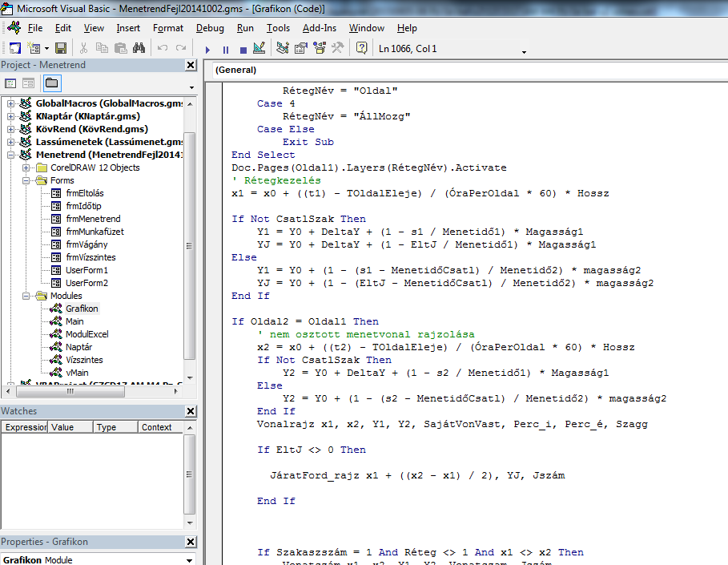Open the View menu
The image size is (728, 565).
click(94, 28)
